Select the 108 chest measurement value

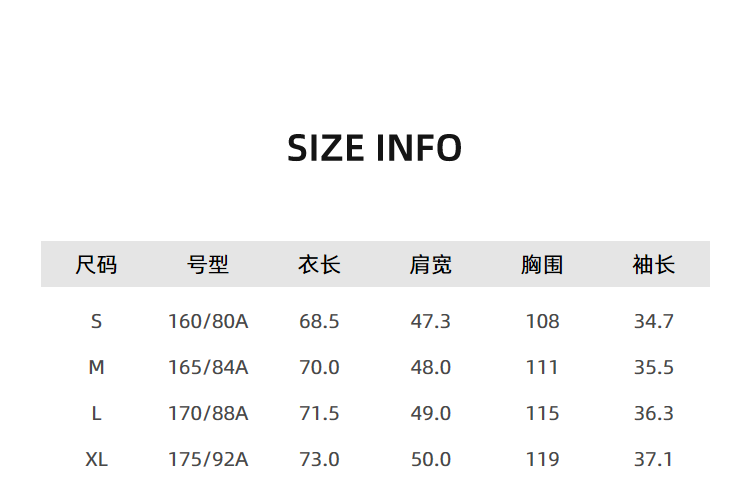click(542, 321)
